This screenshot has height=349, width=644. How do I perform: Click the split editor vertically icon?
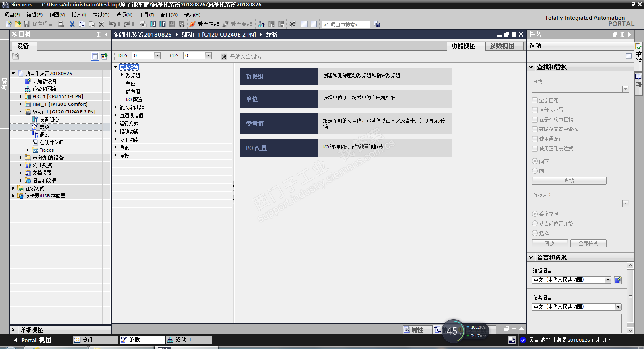click(314, 24)
